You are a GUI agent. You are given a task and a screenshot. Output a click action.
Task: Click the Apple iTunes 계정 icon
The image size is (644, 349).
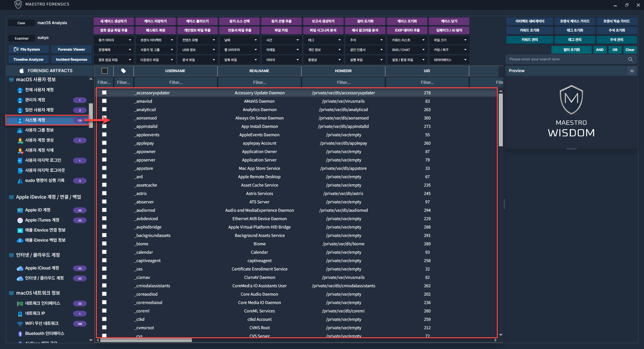pyautogui.click(x=20, y=220)
